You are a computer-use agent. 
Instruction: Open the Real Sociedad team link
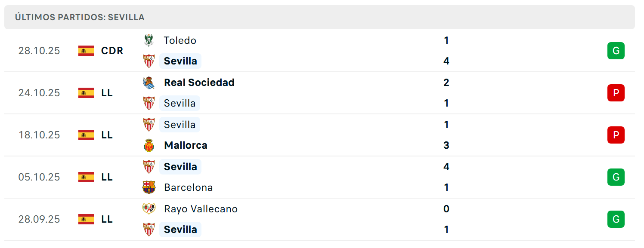pos(199,83)
